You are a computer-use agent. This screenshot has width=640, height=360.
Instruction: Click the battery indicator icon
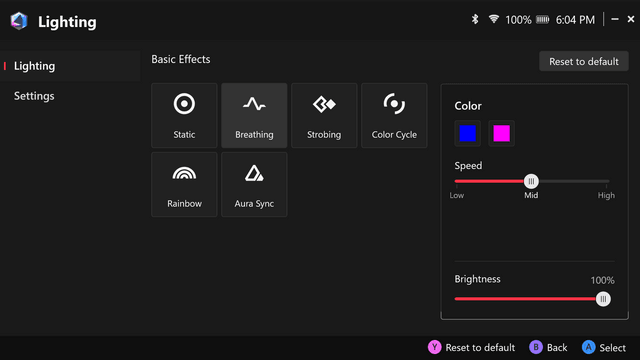542,20
